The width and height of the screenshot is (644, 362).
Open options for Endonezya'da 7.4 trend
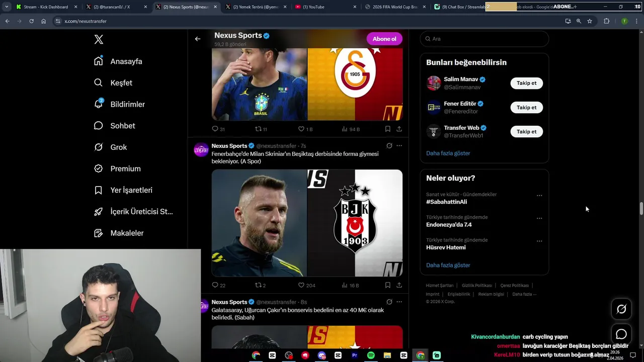pos(539,218)
